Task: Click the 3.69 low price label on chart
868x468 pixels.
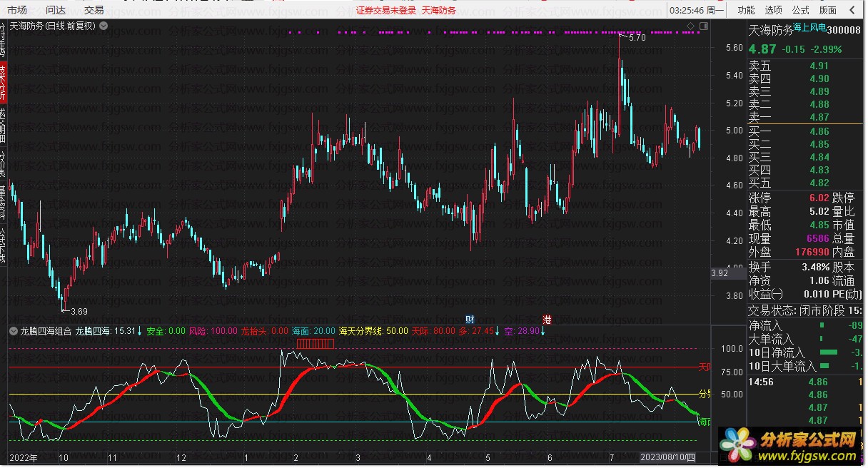Action: click(x=78, y=311)
